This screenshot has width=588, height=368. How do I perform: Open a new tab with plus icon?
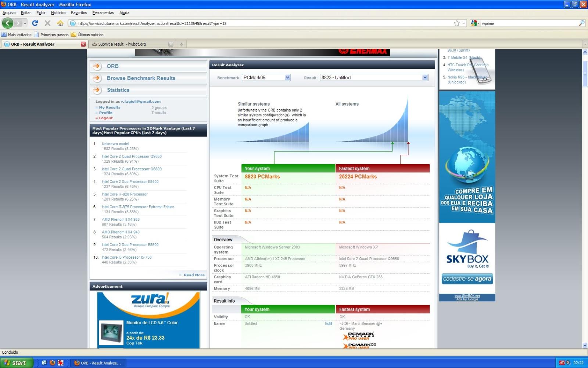182,44
